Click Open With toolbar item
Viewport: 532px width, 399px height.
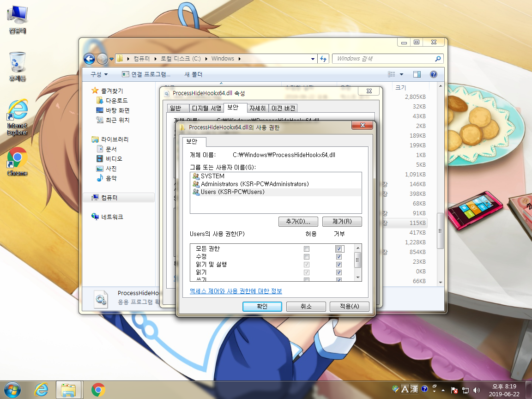(x=146, y=74)
